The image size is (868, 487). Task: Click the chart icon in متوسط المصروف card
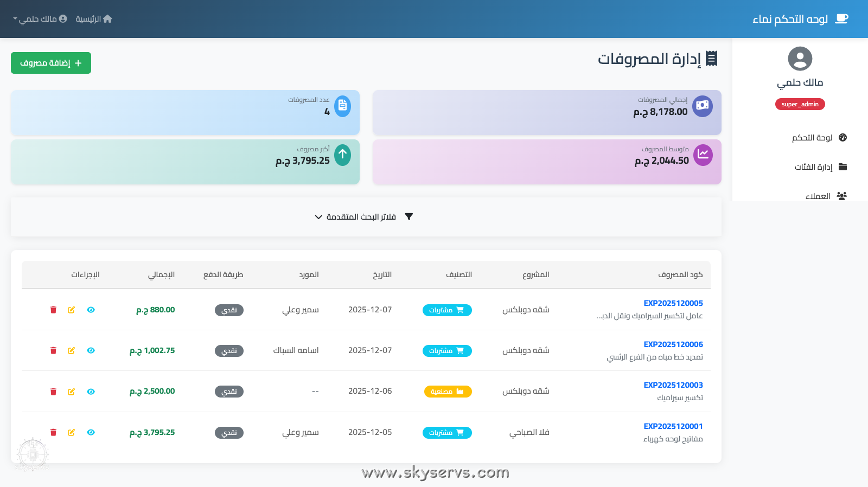[x=703, y=155]
